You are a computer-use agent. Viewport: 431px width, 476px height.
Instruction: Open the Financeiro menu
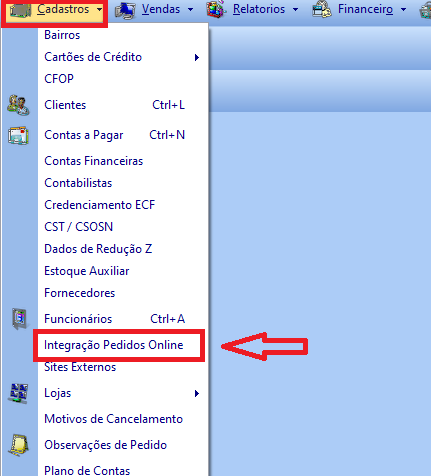click(x=365, y=9)
